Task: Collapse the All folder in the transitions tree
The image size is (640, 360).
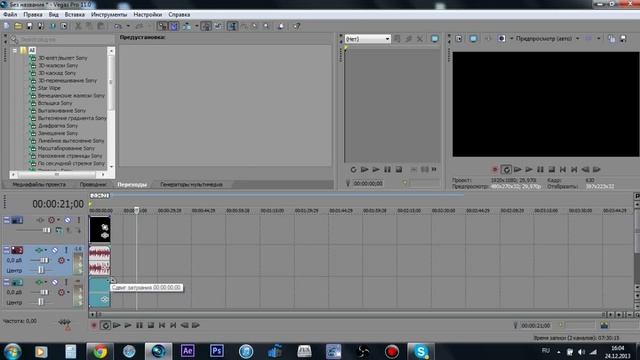Action: point(15,50)
